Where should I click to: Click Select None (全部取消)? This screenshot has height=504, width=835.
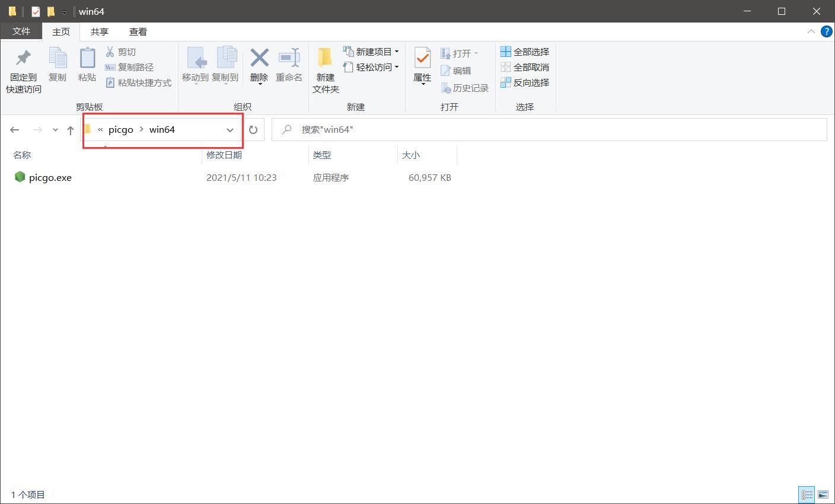point(525,68)
